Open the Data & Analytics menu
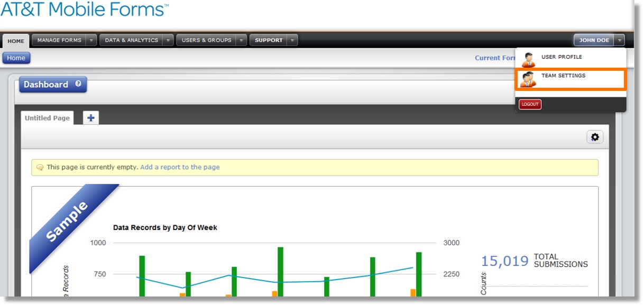This screenshot has height=306, width=644. click(131, 40)
